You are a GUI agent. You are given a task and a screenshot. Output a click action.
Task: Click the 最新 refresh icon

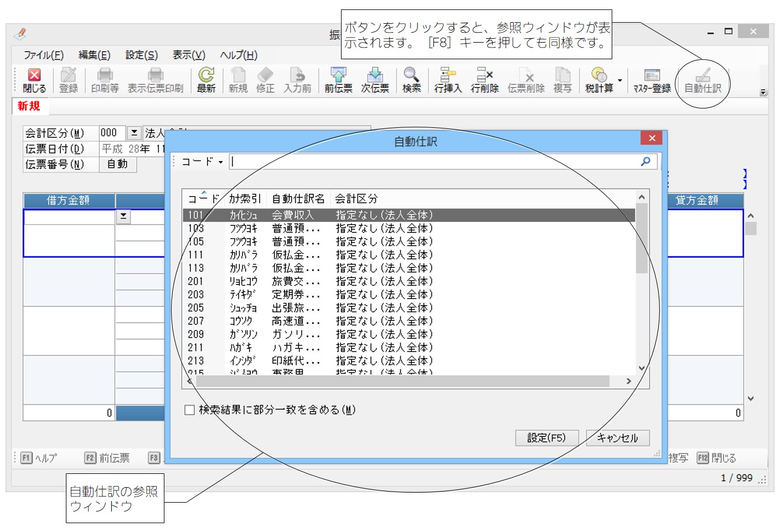click(x=206, y=80)
